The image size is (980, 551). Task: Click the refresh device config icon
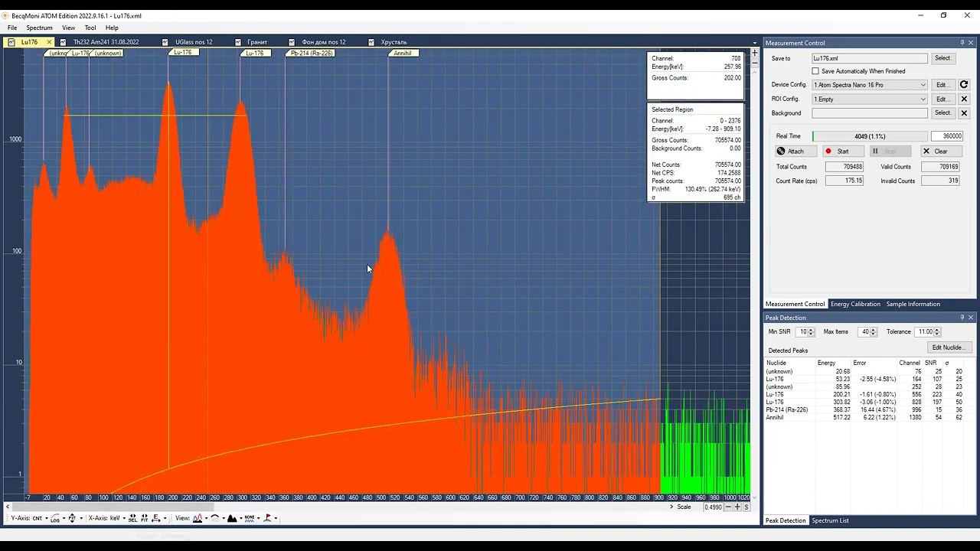(964, 85)
